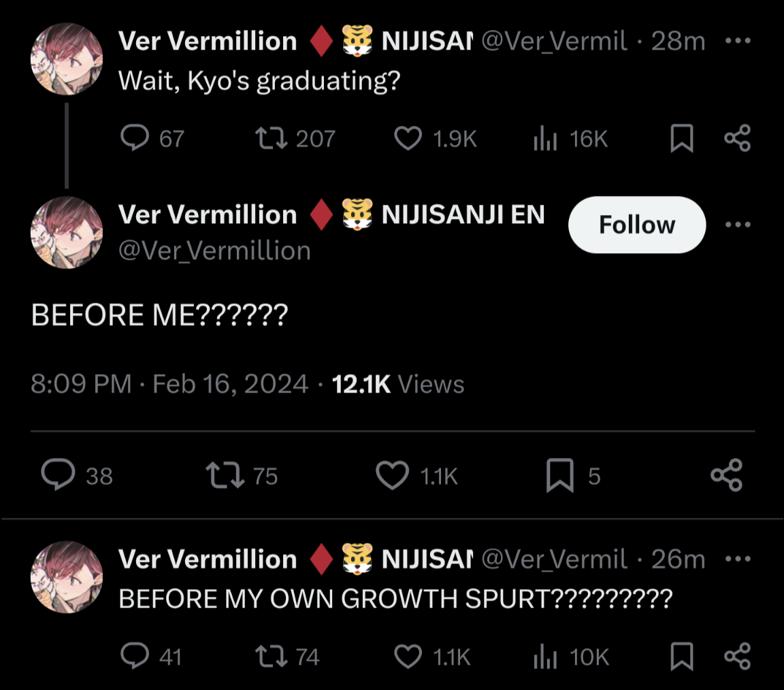Share the "BEFORE ME??????" tweet
Image resolution: width=784 pixels, height=690 pixels.
click(x=726, y=475)
